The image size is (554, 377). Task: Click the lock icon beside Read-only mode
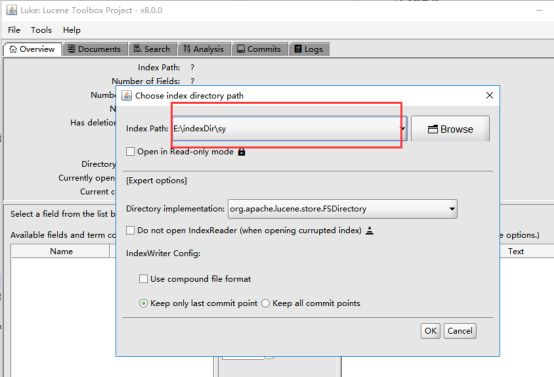(242, 152)
